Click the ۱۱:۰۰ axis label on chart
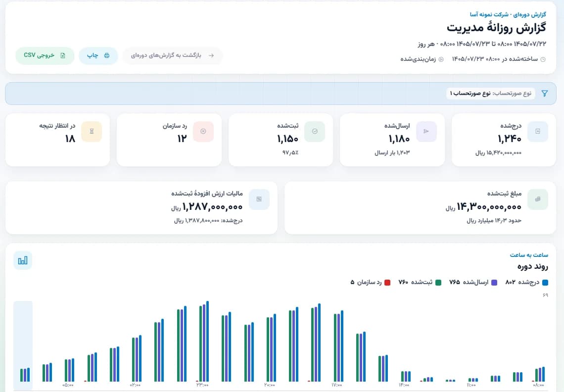The height and width of the screenshot is (392, 564). point(471,385)
